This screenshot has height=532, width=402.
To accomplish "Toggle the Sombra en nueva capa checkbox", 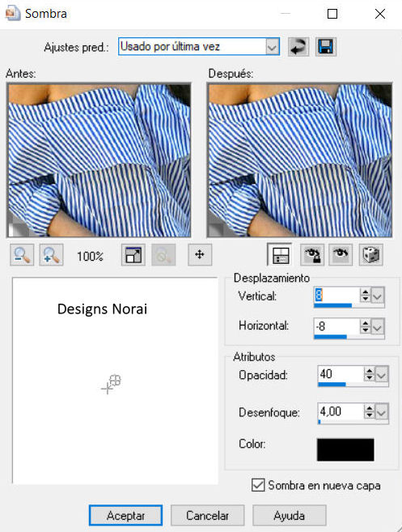I will [258, 485].
